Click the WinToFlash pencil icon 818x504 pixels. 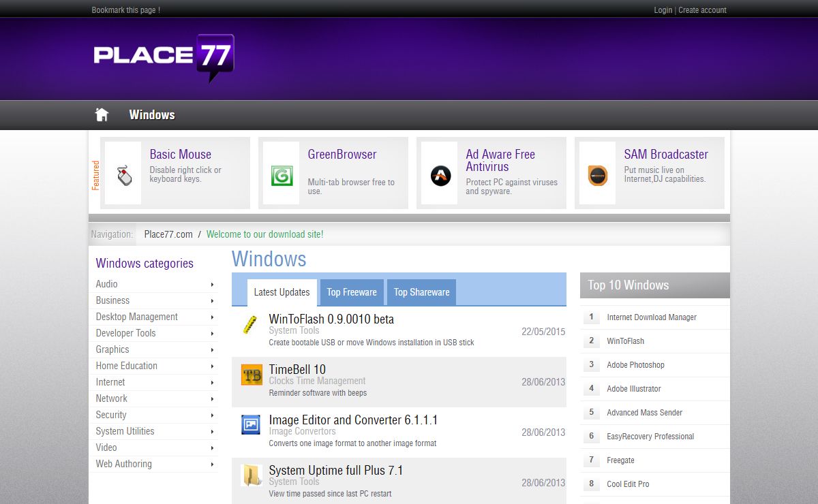pos(251,324)
